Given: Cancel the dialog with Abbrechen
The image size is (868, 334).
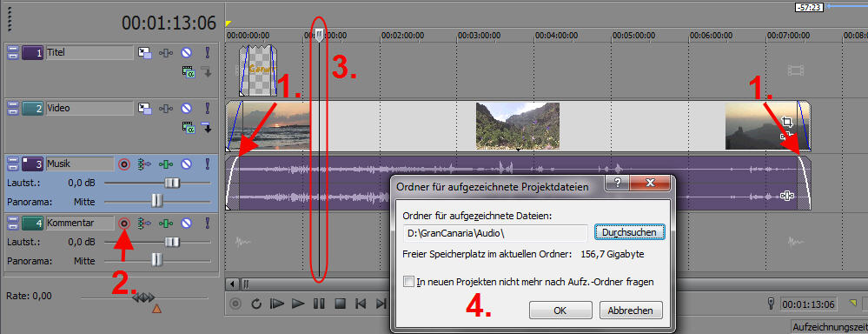Looking at the screenshot, I should click(x=631, y=311).
